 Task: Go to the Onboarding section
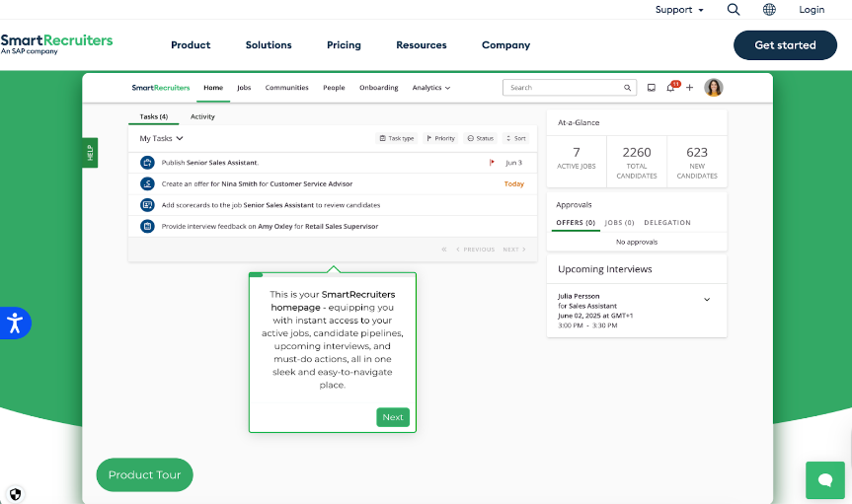click(379, 88)
